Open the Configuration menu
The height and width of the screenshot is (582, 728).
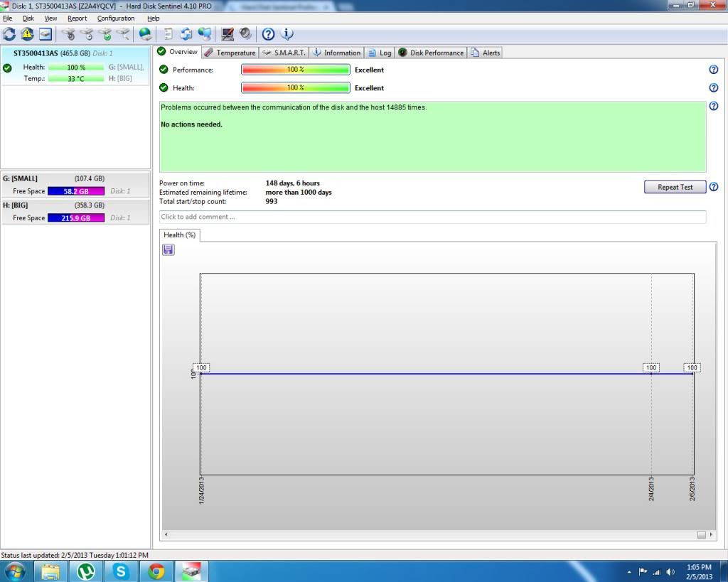[116, 18]
